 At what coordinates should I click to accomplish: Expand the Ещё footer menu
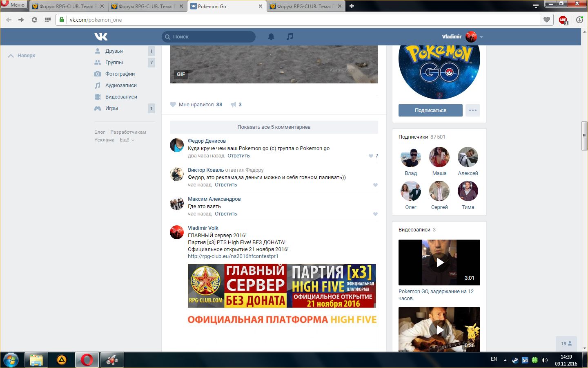click(x=127, y=140)
